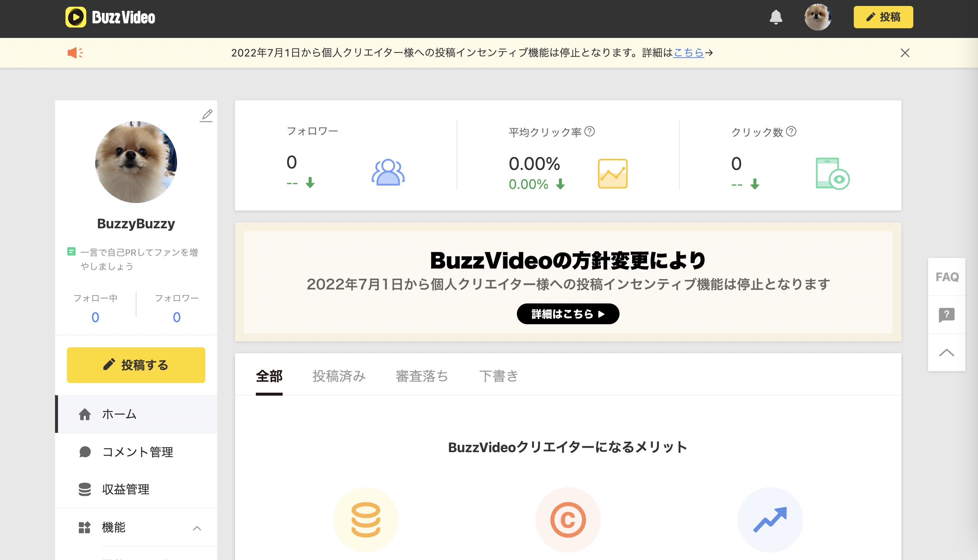Click the BuzzVideoの方針変更により banner headline
978x560 pixels.
point(568,261)
